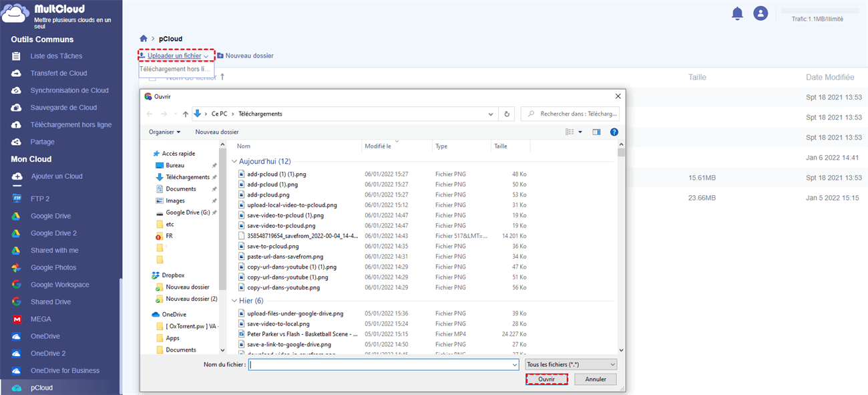Click the refresh icon in file dialog
The height and width of the screenshot is (395, 868).
point(507,114)
